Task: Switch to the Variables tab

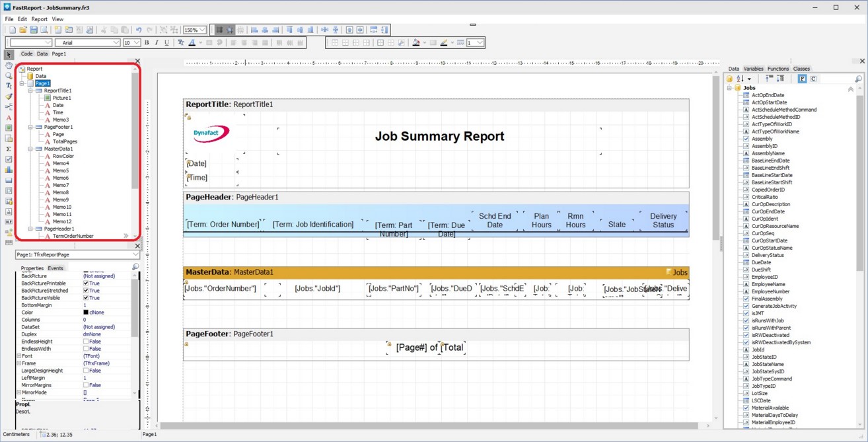Action: tap(753, 69)
